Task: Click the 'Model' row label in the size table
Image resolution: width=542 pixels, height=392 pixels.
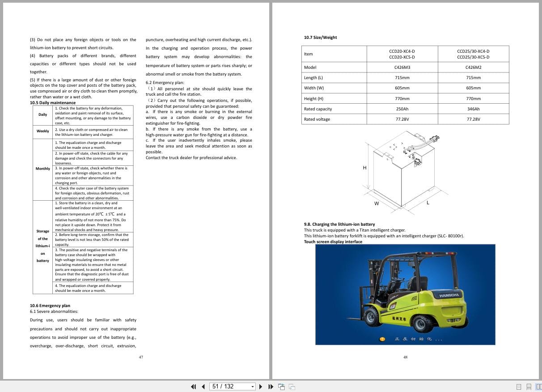Action: pos(310,67)
